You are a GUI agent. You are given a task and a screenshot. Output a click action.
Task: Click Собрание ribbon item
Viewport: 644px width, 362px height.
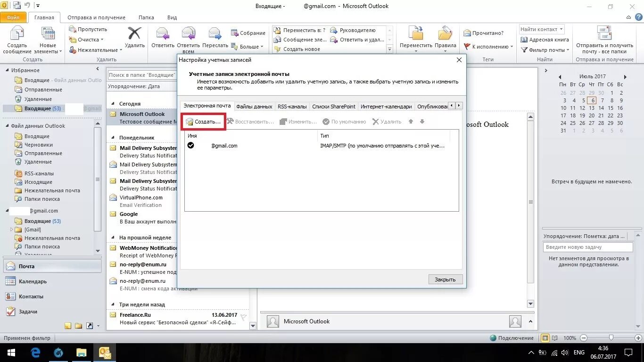pos(248,33)
